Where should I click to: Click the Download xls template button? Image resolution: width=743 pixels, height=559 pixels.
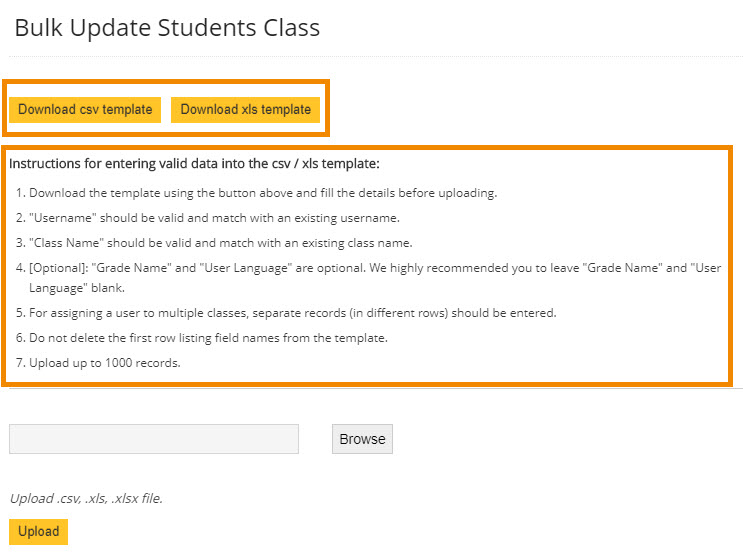[x=245, y=110]
